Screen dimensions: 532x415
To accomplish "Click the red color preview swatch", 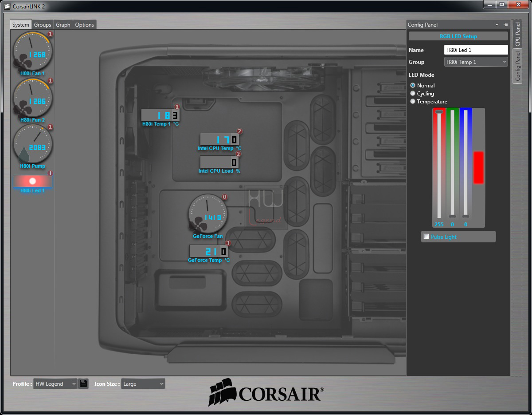I will [478, 167].
